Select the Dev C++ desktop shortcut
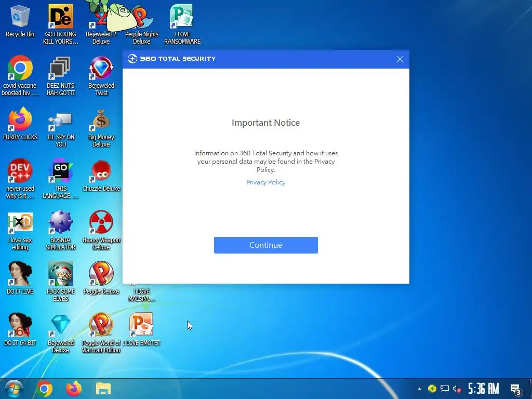Image resolution: width=532 pixels, height=399 pixels. click(20, 179)
